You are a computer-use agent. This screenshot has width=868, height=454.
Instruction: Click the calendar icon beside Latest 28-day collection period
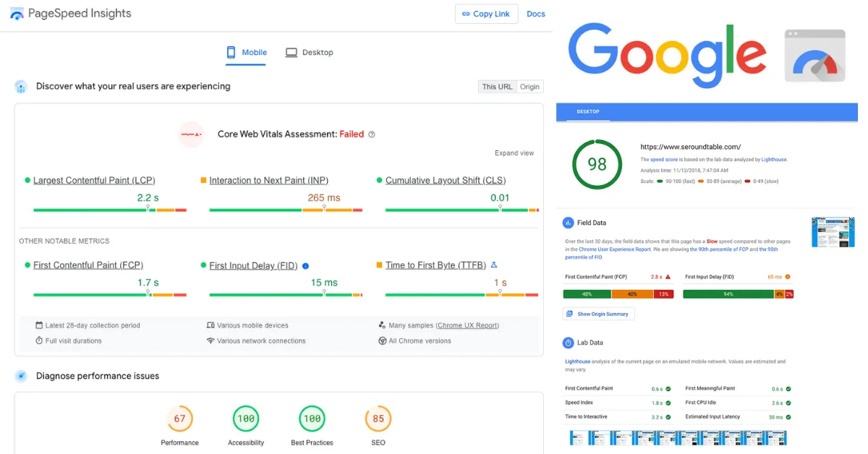(39, 325)
